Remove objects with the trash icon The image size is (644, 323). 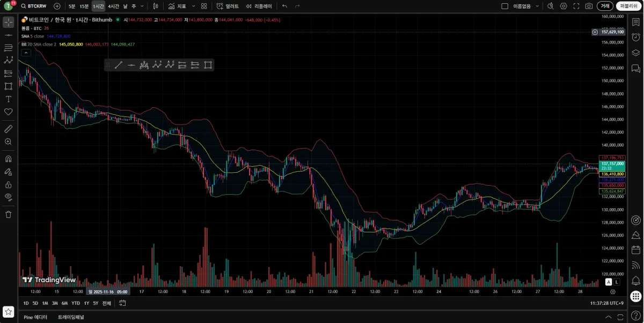[x=8, y=214]
